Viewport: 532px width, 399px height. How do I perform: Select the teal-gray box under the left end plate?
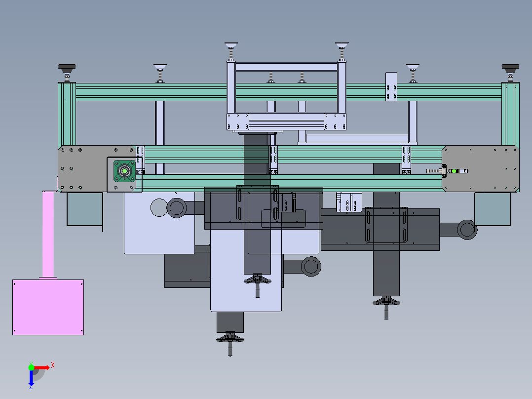pos(85,209)
